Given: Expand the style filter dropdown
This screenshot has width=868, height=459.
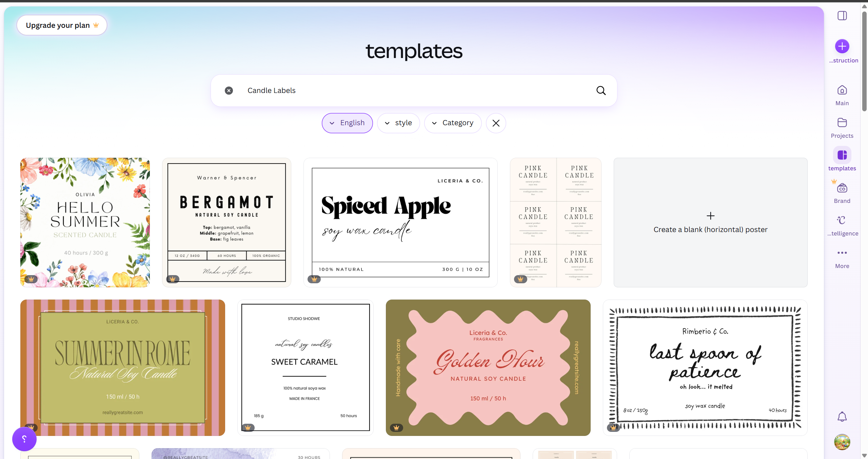Looking at the screenshot, I should (x=398, y=123).
